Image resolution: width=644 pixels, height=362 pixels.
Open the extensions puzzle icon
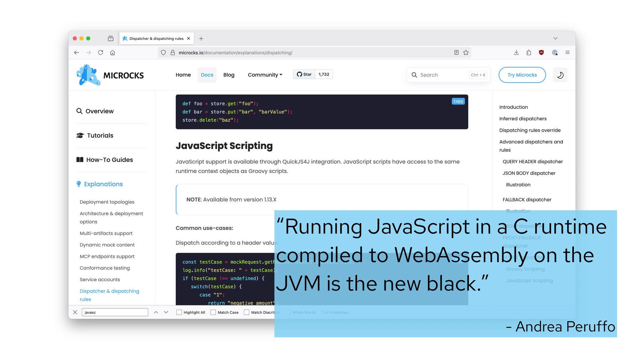tap(529, 53)
